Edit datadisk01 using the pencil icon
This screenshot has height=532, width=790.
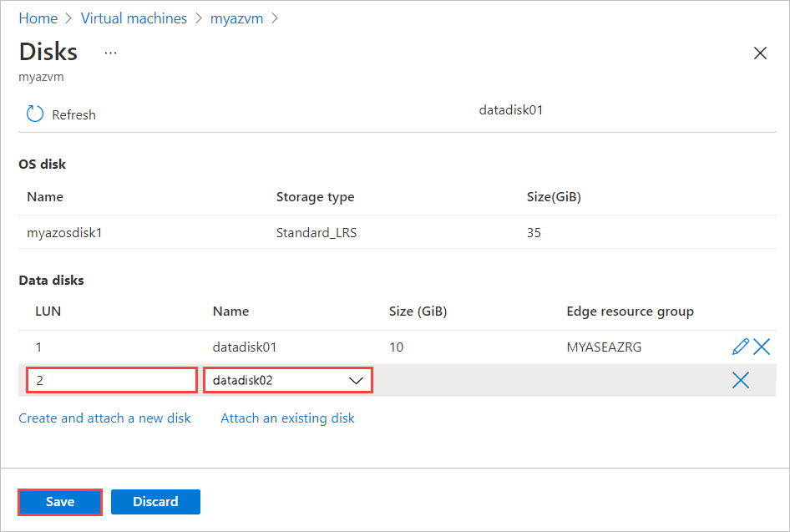[741, 346]
